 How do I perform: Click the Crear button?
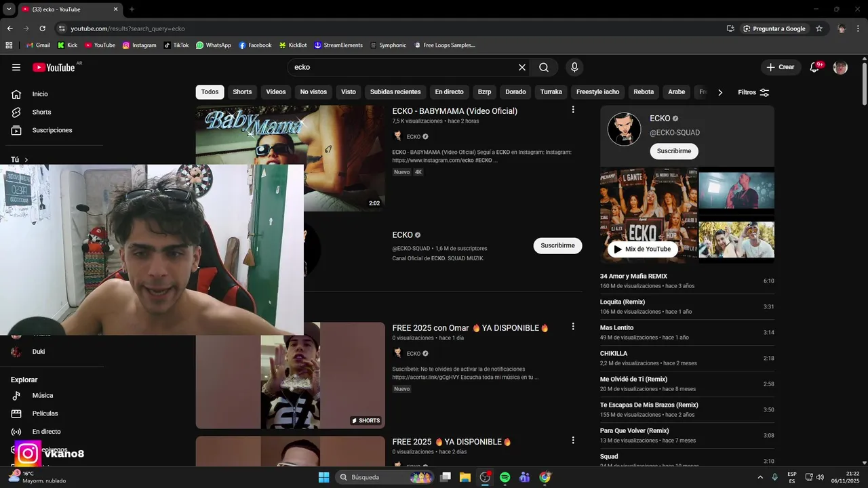click(x=781, y=67)
